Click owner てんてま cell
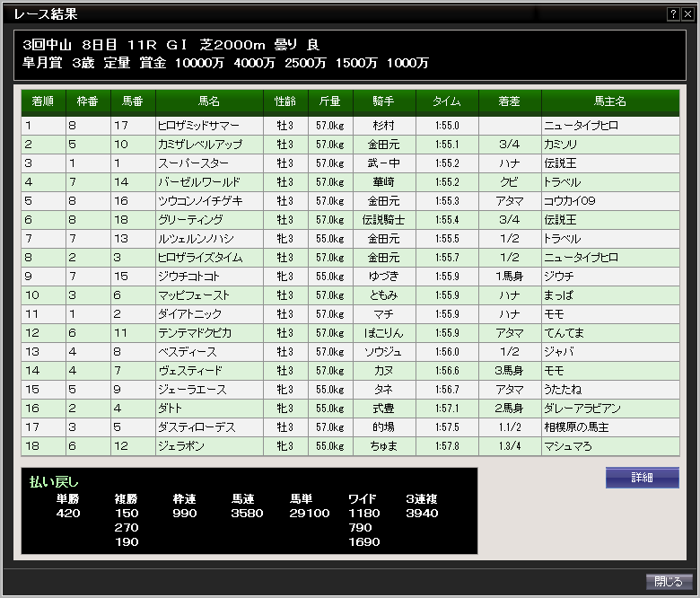This screenshot has width=700, height=598. pos(610,333)
